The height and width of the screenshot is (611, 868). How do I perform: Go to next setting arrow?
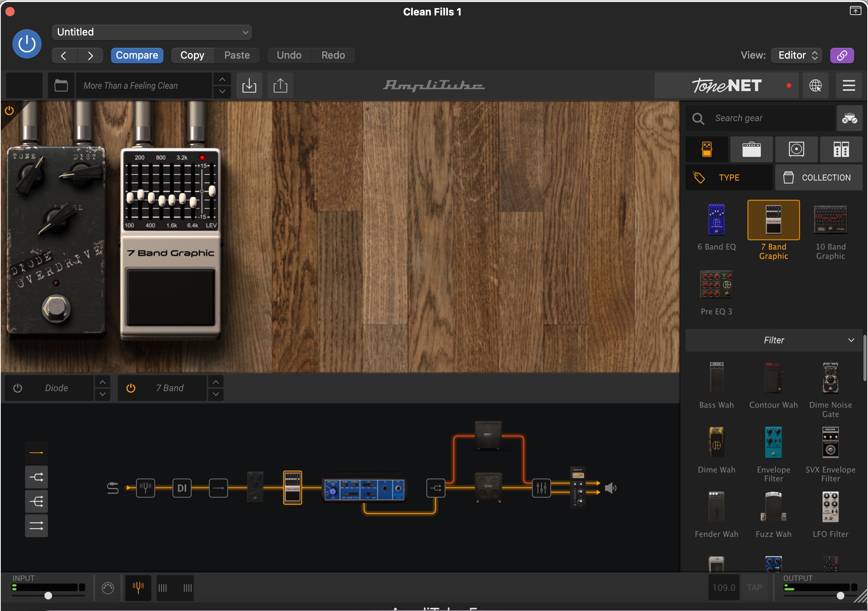pos(90,55)
